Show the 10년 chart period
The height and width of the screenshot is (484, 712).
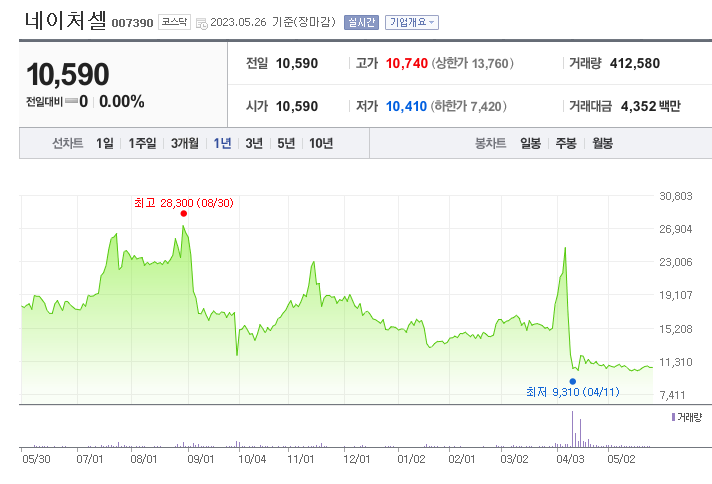(321, 143)
